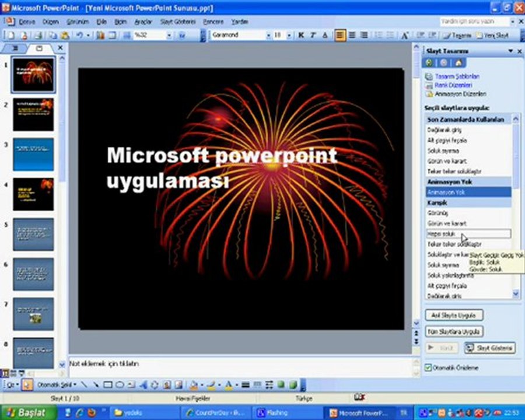Select right text alignment icon

(364, 35)
